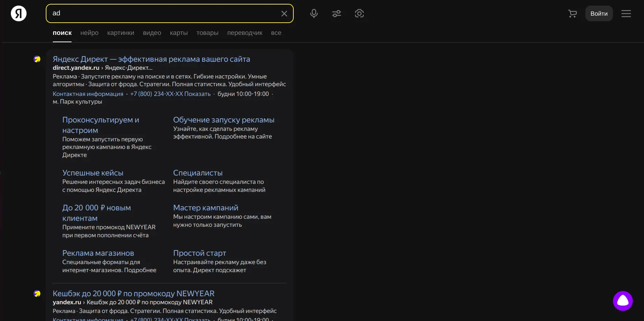The image size is (644, 321).
Task: Open 'До 20 000 ₽ новым клиентам' sitelink
Action: point(97,213)
